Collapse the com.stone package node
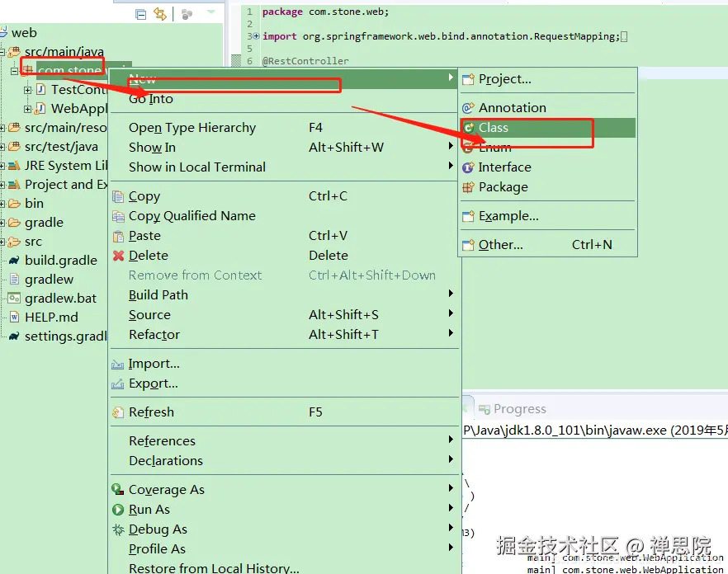 coord(14,71)
